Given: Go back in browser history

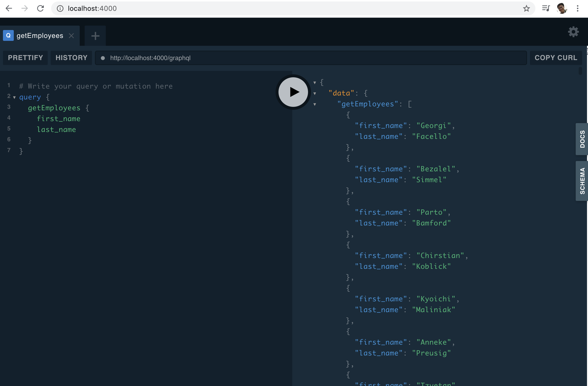Looking at the screenshot, I should click(9, 8).
